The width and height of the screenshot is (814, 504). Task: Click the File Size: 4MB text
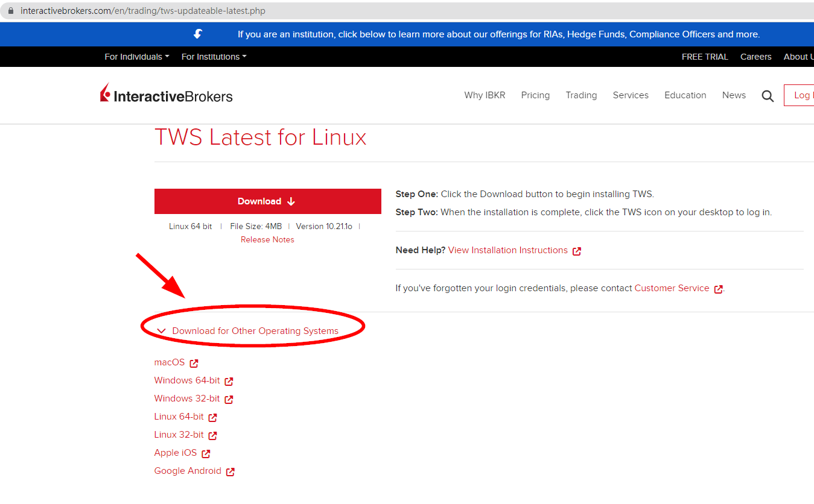[256, 226]
